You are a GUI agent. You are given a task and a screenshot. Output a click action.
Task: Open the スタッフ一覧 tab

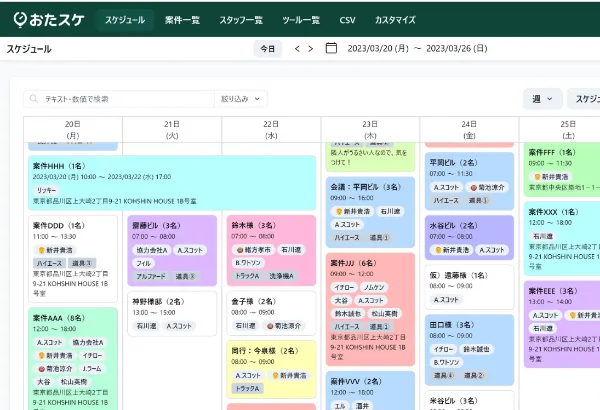tap(241, 19)
